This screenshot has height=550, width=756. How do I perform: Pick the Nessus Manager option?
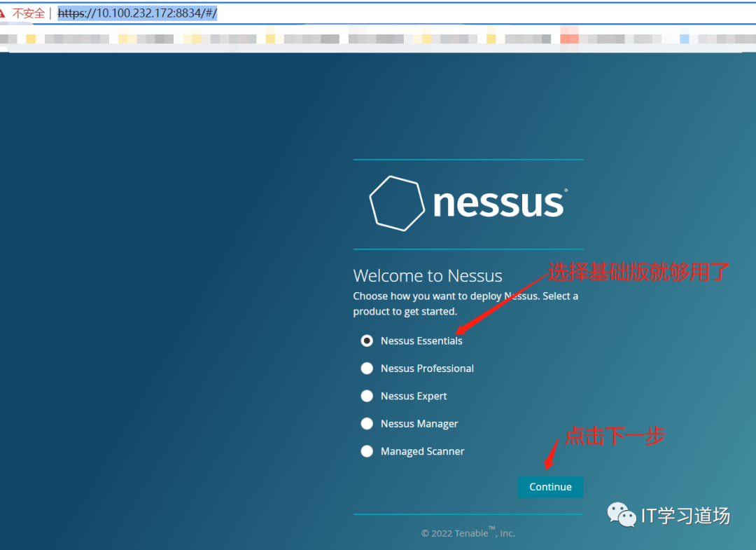pos(367,424)
